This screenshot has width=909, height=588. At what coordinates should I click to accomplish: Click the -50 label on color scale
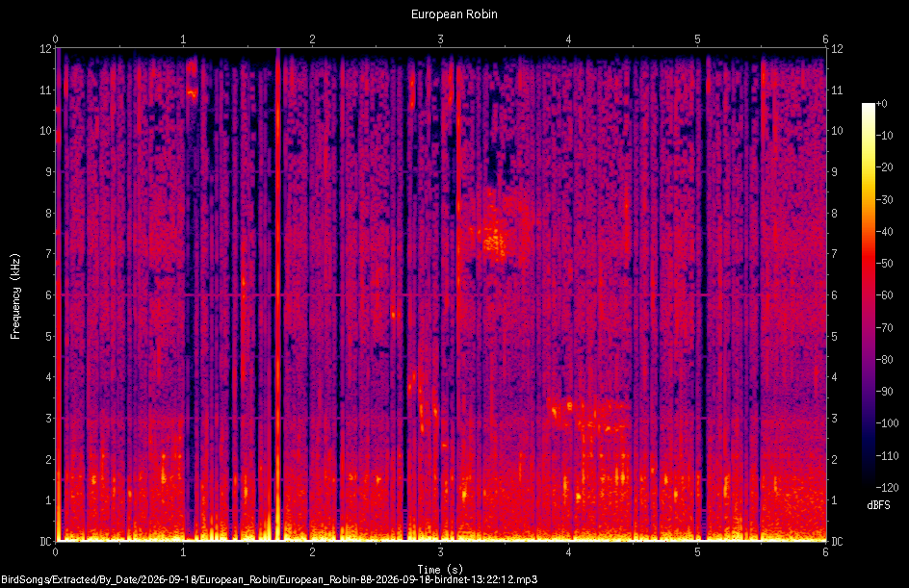(x=884, y=264)
